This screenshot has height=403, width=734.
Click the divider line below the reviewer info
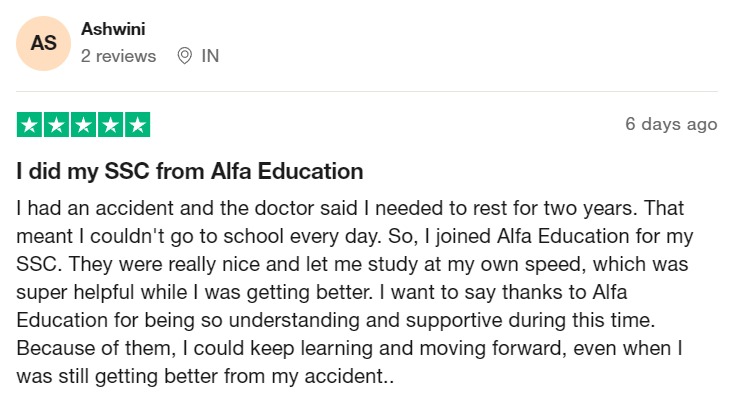[x=367, y=92]
